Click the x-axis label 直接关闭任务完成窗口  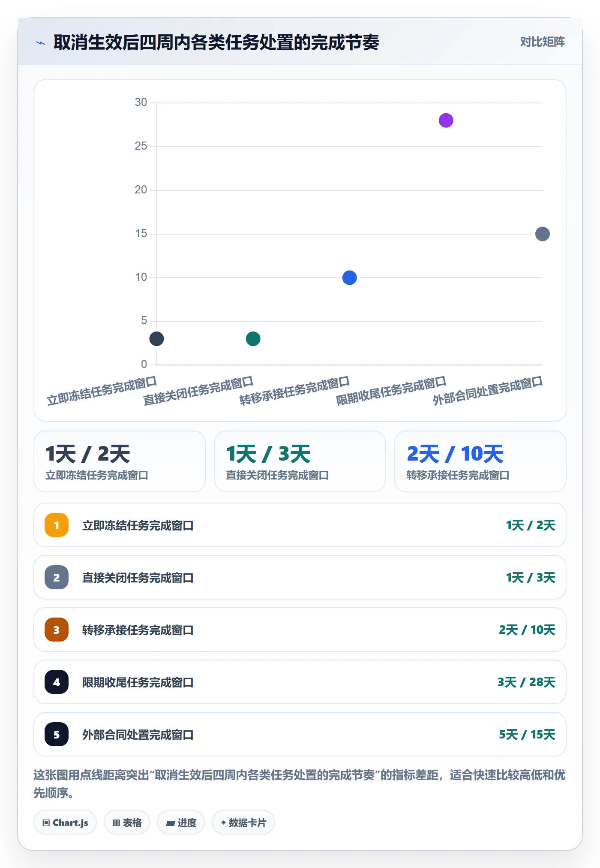click(x=198, y=391)
